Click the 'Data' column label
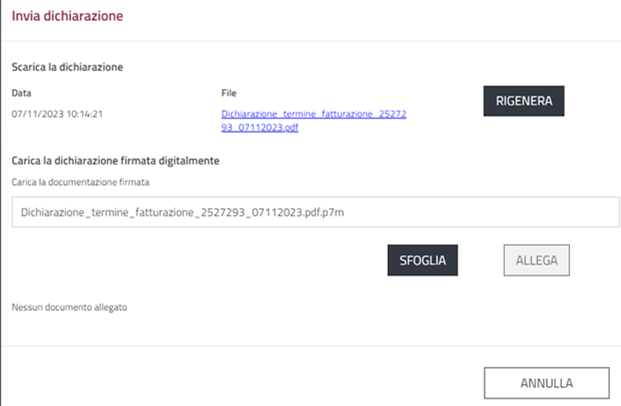This screenshot has height=406, width=621. [21, 93]
